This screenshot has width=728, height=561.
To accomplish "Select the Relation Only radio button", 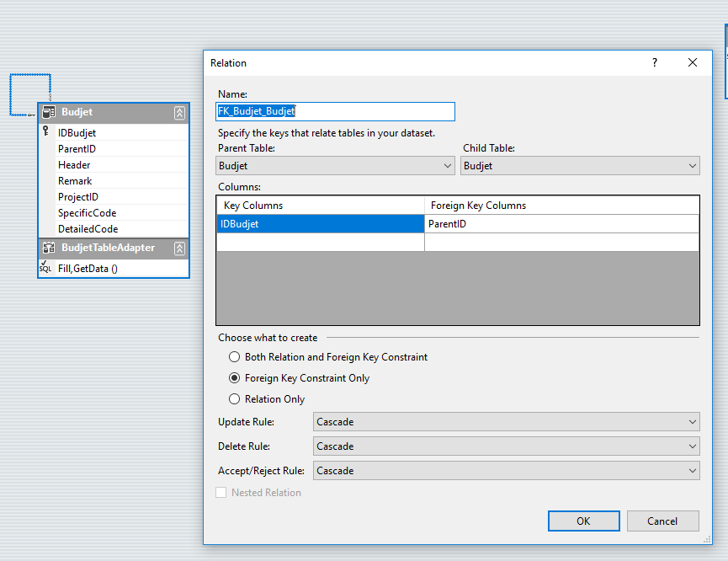I will [x=235, y=398].
